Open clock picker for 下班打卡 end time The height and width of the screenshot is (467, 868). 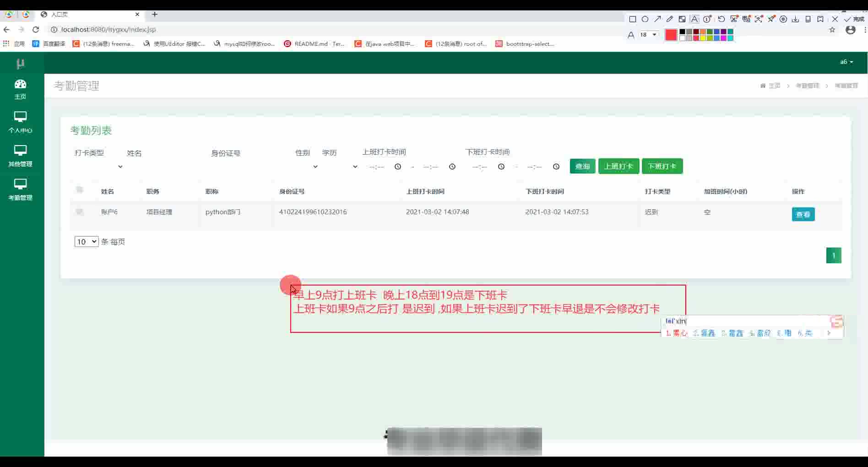556,167
